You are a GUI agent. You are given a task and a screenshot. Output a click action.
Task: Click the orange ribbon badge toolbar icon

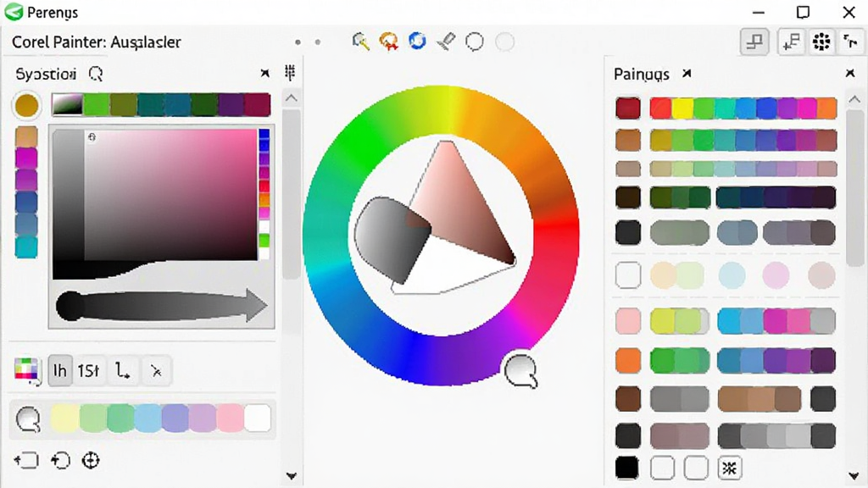(388, 42)
